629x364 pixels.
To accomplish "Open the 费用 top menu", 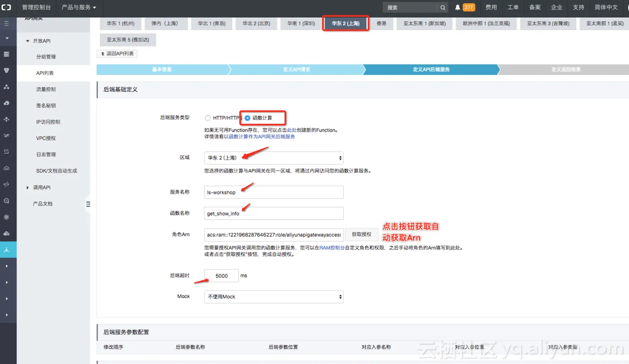I will pos(491,8).
